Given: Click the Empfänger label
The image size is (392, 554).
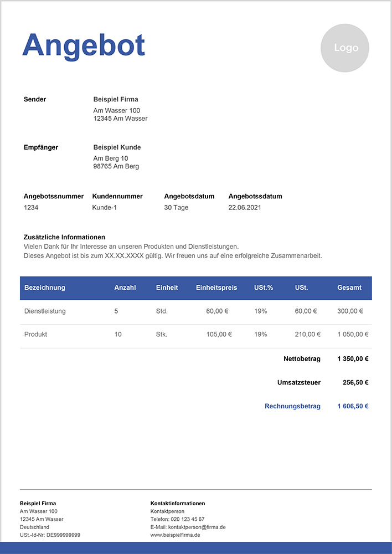Looking at the screenshot, I should coord(41,147).
